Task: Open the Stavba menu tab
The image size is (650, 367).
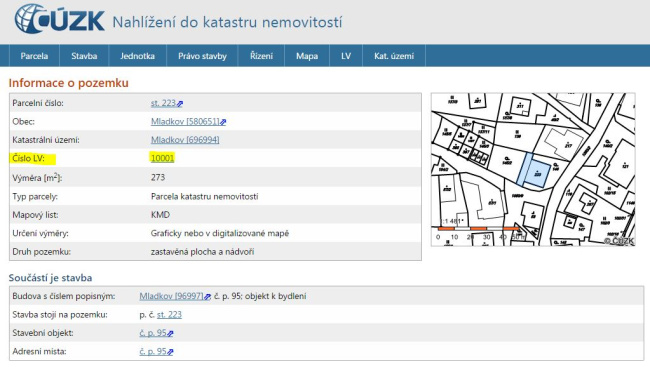Action: coord(84,56)
